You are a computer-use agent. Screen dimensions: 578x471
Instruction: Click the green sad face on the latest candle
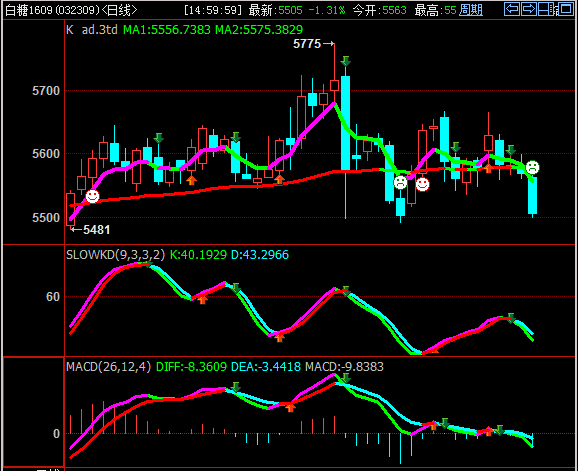[532, 168]
